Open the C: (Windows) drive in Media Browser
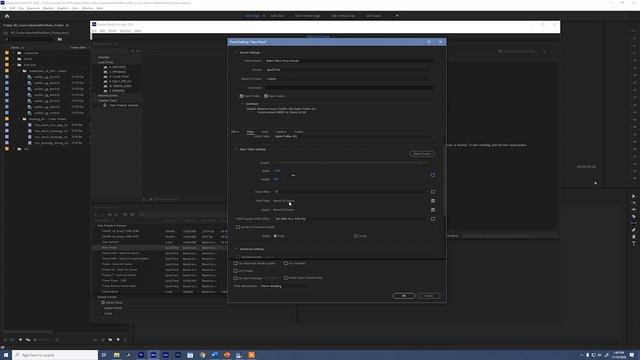The width and height of the screenshot is (640, 360). point(117,72)
